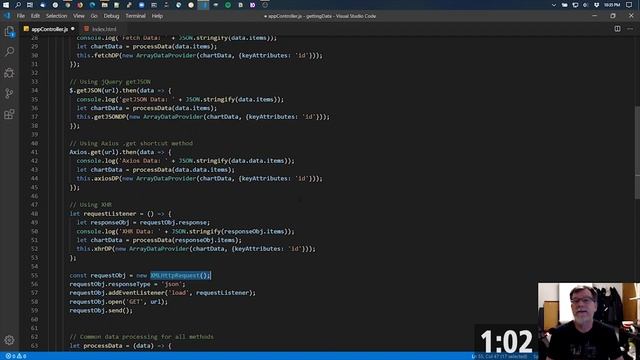
Task: Open the Terminal menu
Action: (136, 16)
